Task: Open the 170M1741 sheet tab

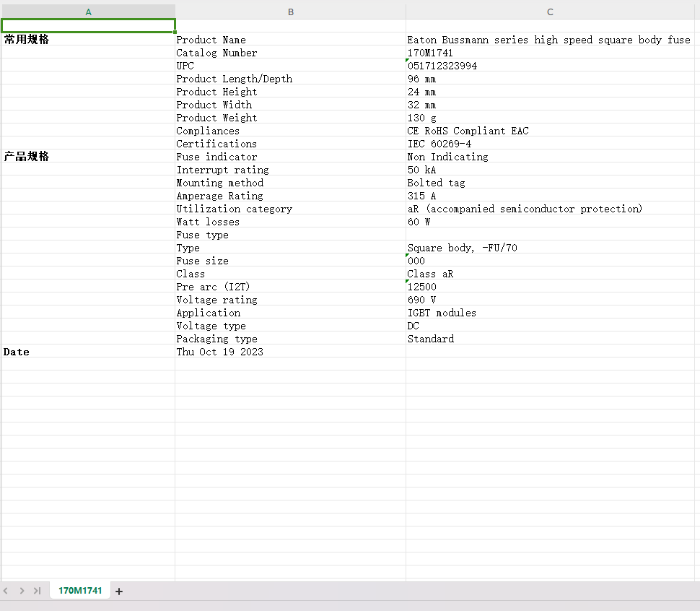Action: [x=80, y=591]
